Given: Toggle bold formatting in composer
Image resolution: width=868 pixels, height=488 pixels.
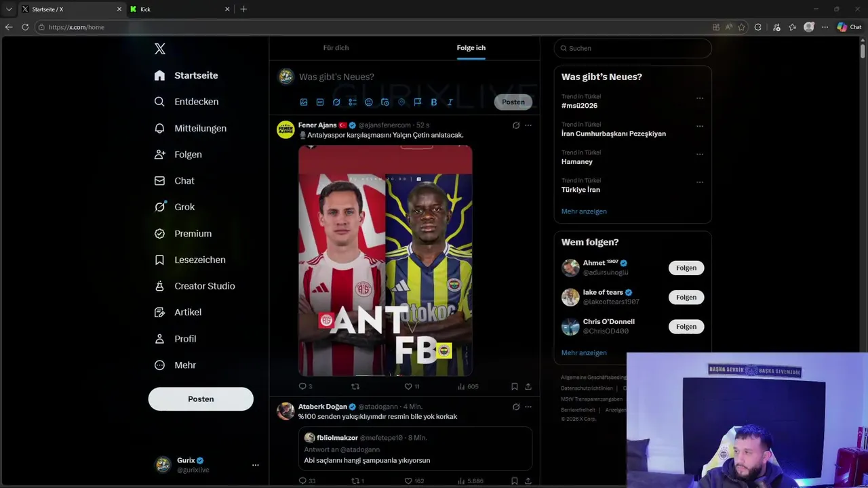Looking at the screenshot, I should 434,102.
